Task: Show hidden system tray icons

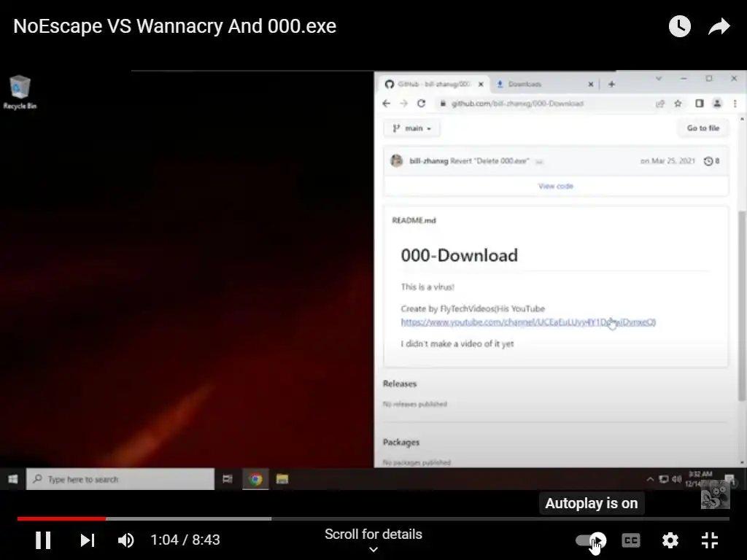Action: [x=650, y=479]
